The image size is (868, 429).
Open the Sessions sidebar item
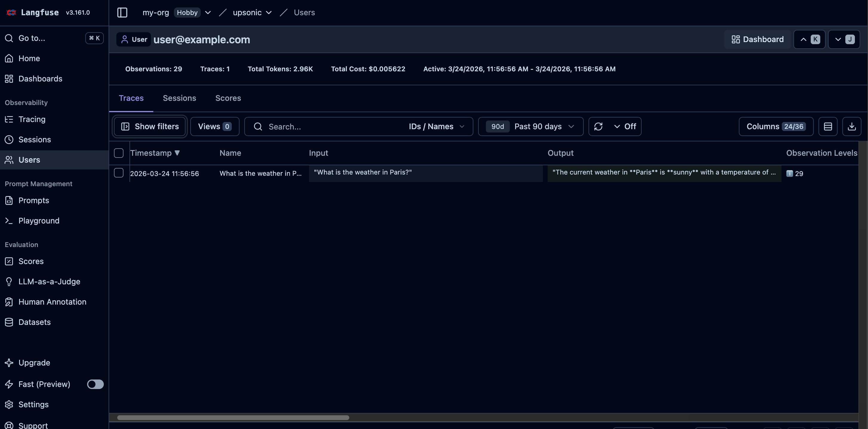click(54, 140)
